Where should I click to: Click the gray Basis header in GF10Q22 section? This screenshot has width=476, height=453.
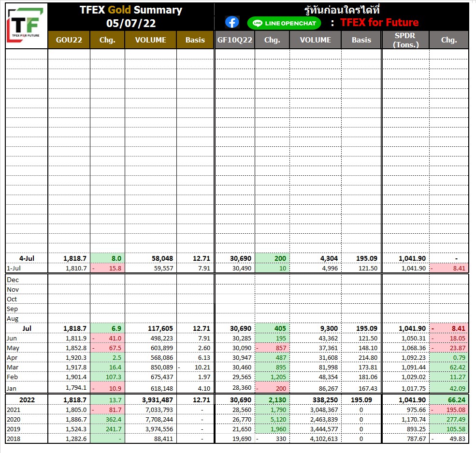point(361,40)
